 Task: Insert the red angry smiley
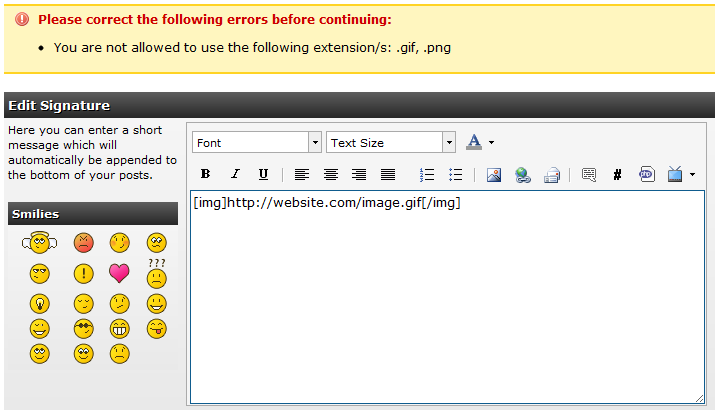[x=83, y=243]
